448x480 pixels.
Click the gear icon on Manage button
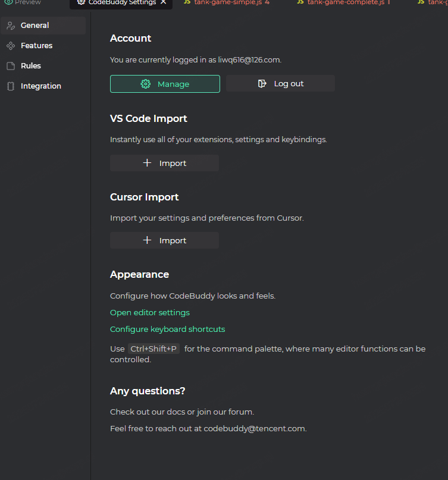pos(146,84)
